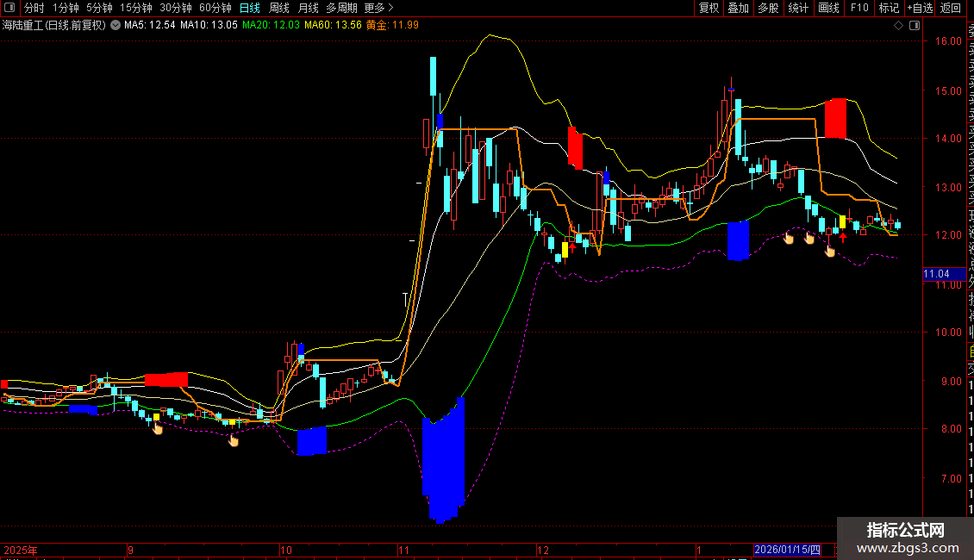The image size is (974, 560).
Task: Switch to 分时 intraday view
Action: click(34, 8)
